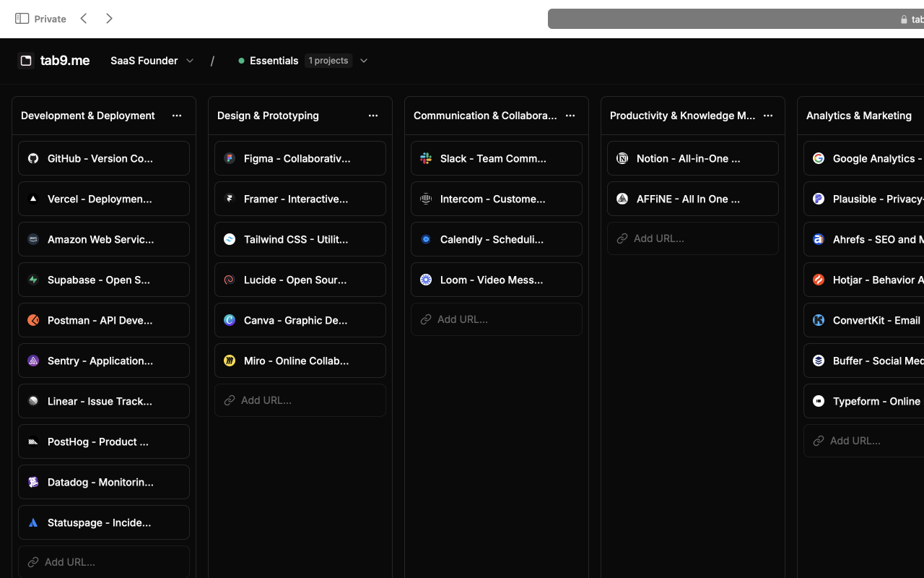Open 'Loom - Video Mess...' link text

coord(492,280)
